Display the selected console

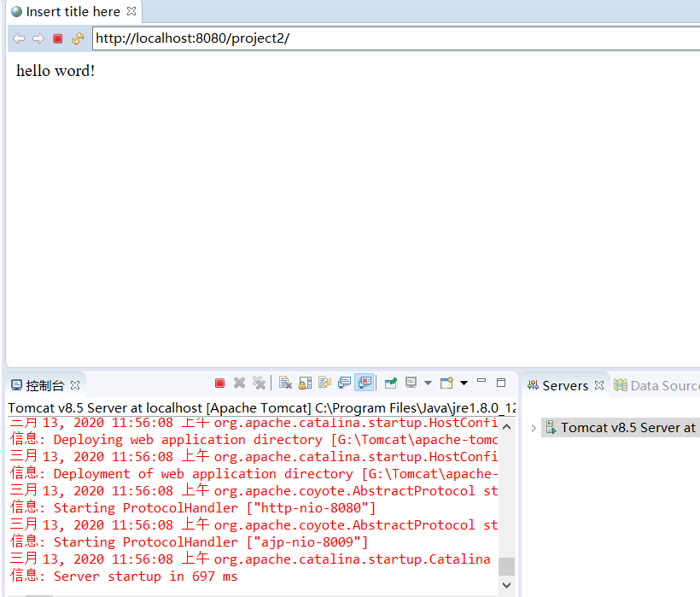coord(411,383)
